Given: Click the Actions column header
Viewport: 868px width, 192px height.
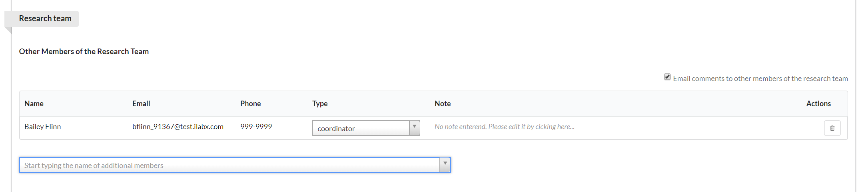Looking at the screenshot, I should tap(818, 103).
